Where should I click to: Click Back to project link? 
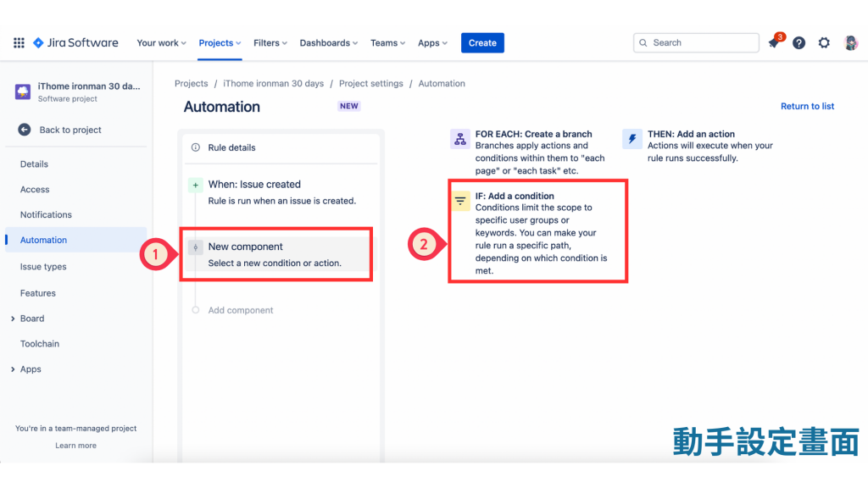70,130
